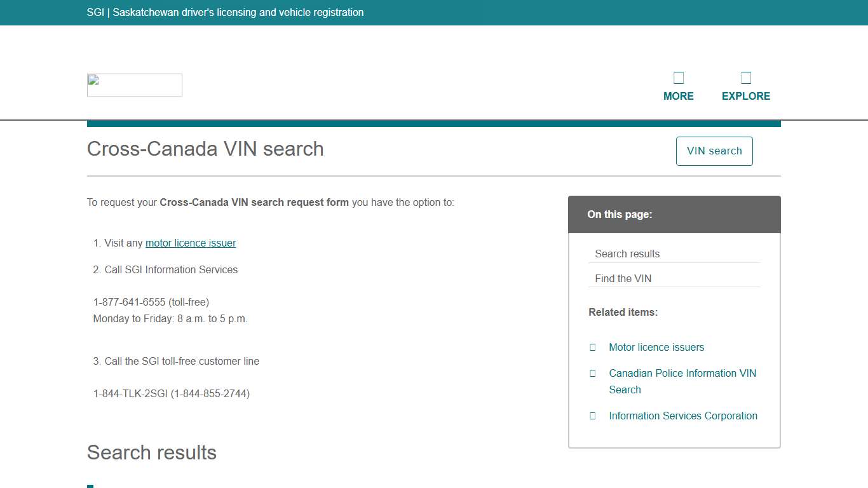Click the Cross-Canada VIN search page title
Viewport: 868px width, 488px height.
[x=205, y=149]
